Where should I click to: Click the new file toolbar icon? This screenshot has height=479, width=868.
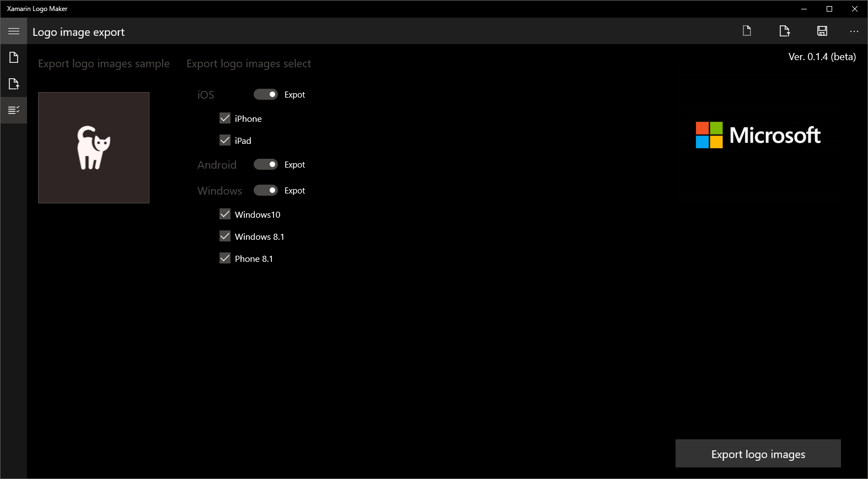(747, 31)
